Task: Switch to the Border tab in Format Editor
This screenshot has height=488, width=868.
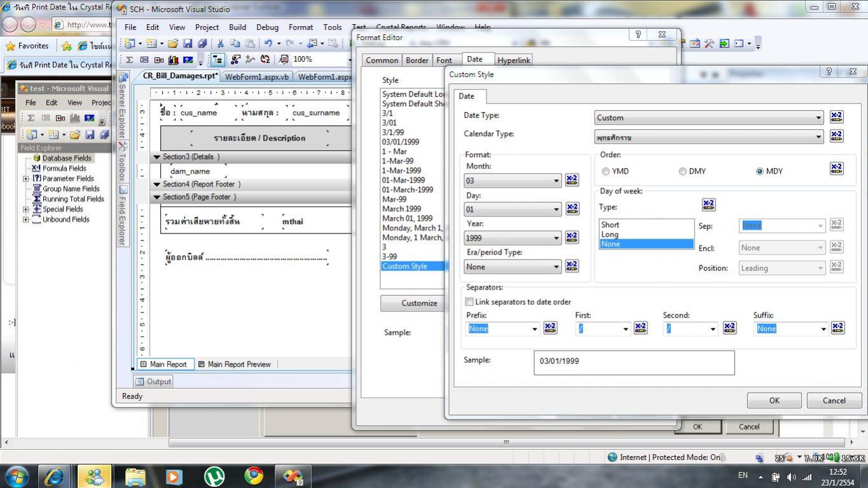Action: [417, 60]
